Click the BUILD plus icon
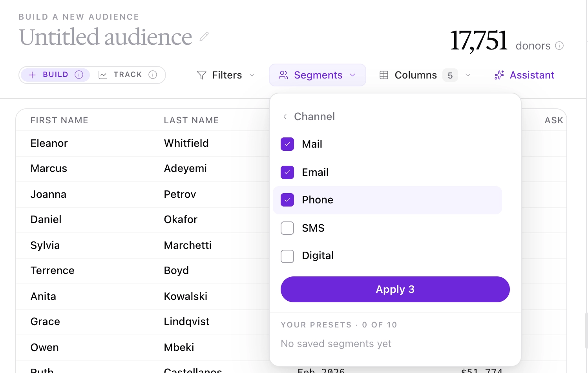This screenshot has width=588, height=373. 32,75
